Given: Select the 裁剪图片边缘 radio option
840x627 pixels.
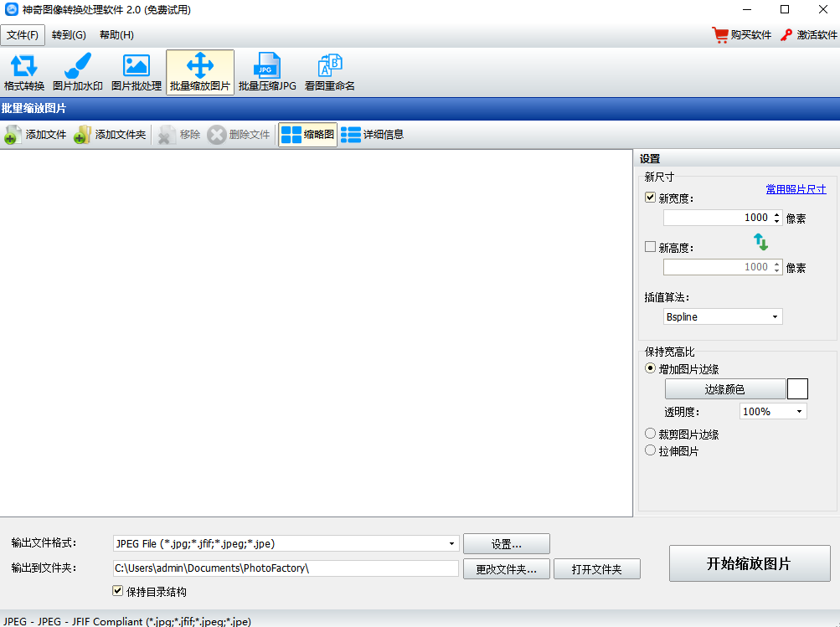Looking at the screenshot, I should pyautogui.click(x=651, y=433).
